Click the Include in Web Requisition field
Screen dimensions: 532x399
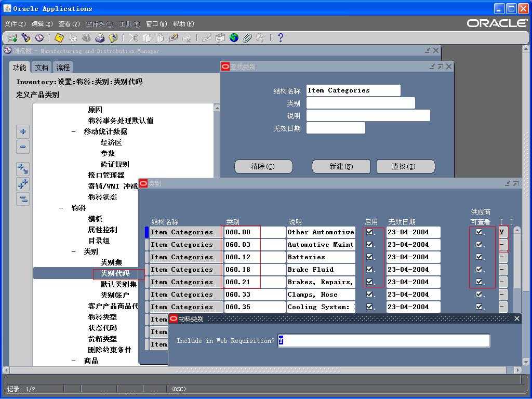point(384,341)
